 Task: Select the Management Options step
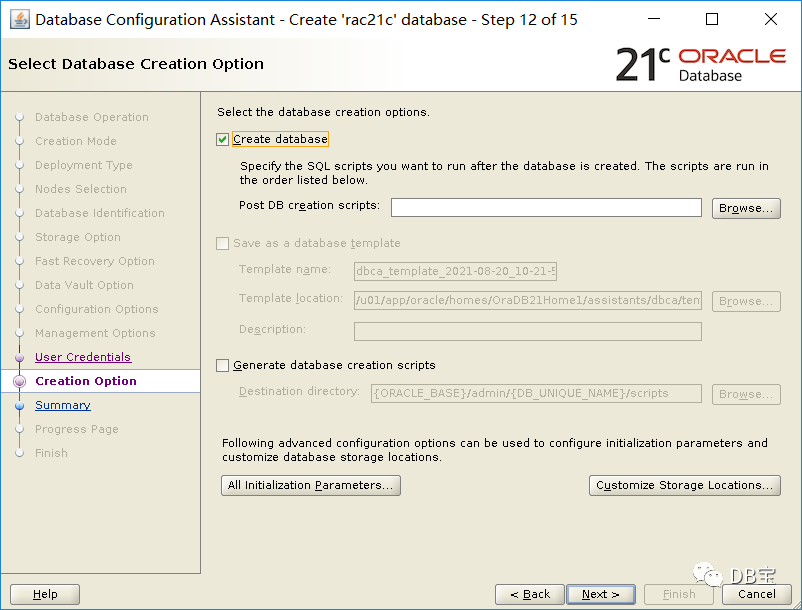[x=95, y=333]
